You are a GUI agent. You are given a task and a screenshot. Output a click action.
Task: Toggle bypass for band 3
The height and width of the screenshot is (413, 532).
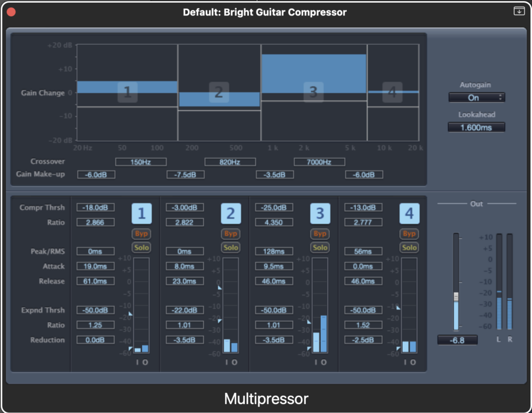click(x=320, y=234)
